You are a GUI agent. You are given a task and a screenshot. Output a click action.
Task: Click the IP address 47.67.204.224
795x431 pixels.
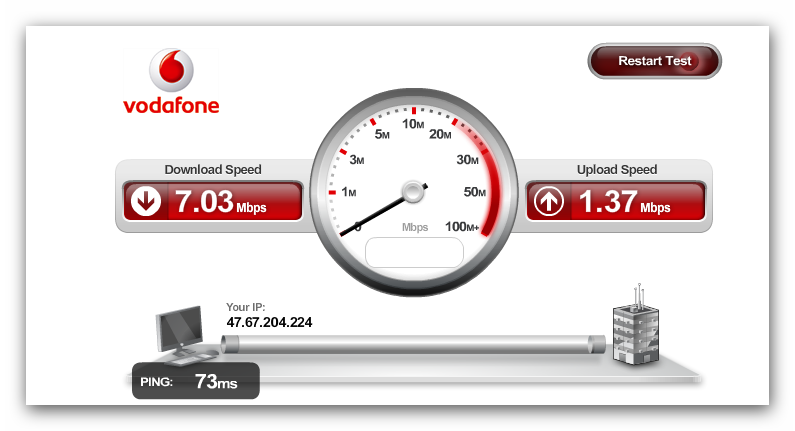269,322
